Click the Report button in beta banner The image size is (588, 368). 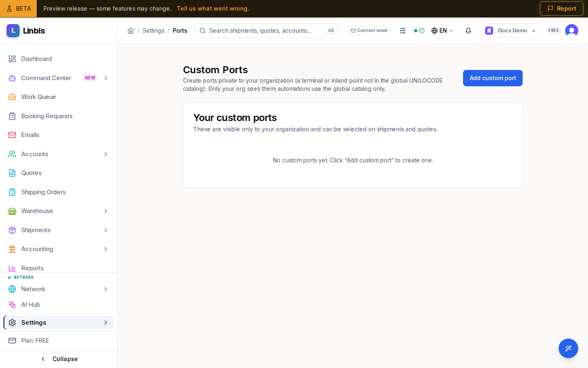[x=561, y=9]
